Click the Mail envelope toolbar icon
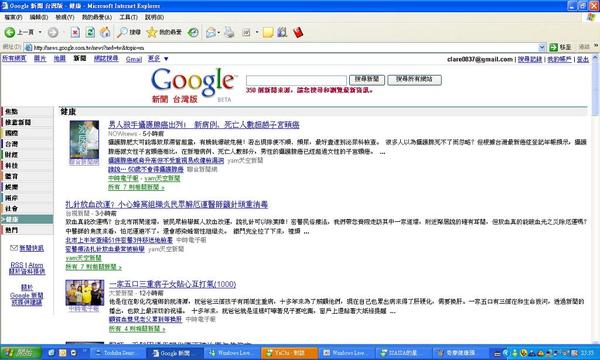This screenshot has width=600, height=360. pyautogui.click(x=210, y=33)
